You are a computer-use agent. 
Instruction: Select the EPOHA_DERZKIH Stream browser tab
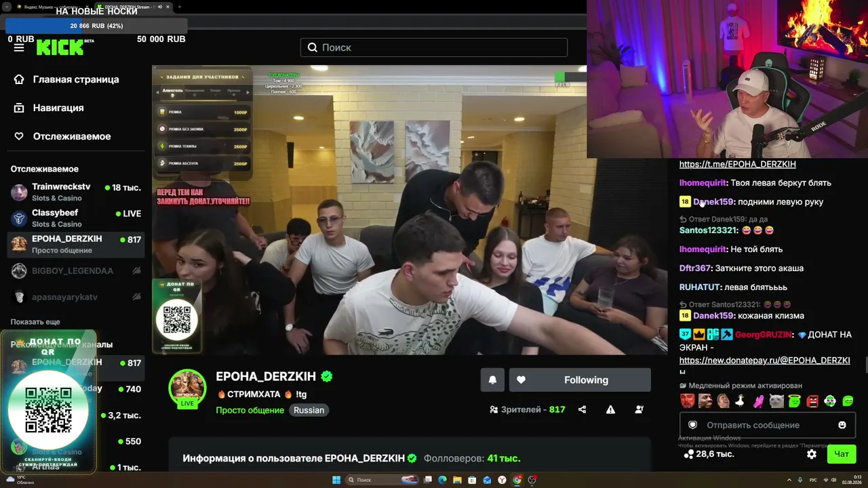[134, 7]
